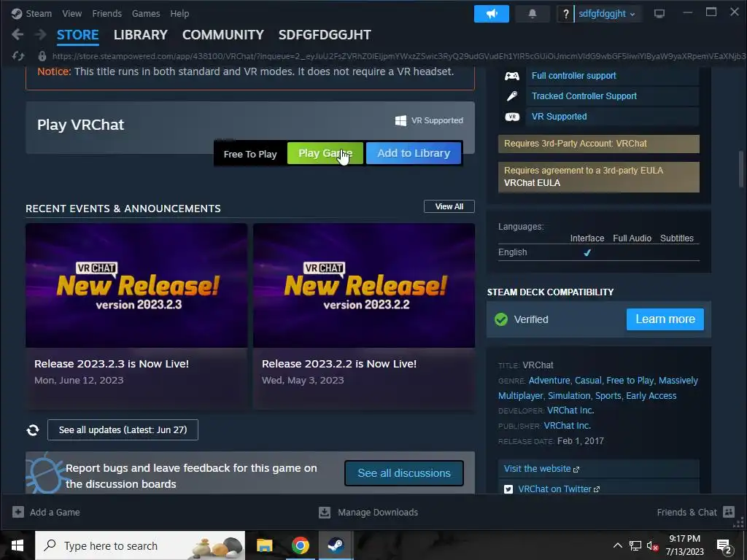Click the green Verified checkmark icon
This screenshot has width=747, height=560.
click(x=500, y=319)
